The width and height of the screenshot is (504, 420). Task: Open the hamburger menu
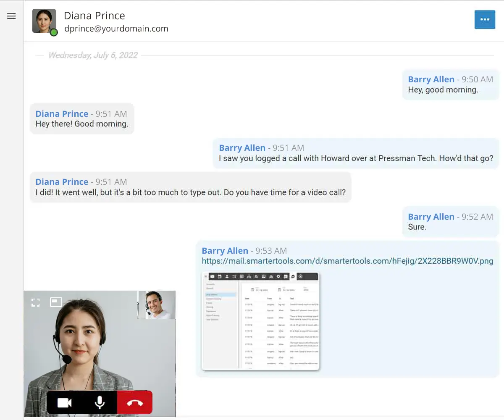click(x=11, y=16)
